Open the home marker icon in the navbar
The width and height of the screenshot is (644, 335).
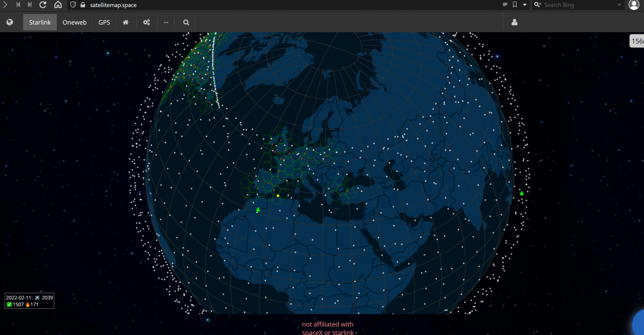click(126, 22)
